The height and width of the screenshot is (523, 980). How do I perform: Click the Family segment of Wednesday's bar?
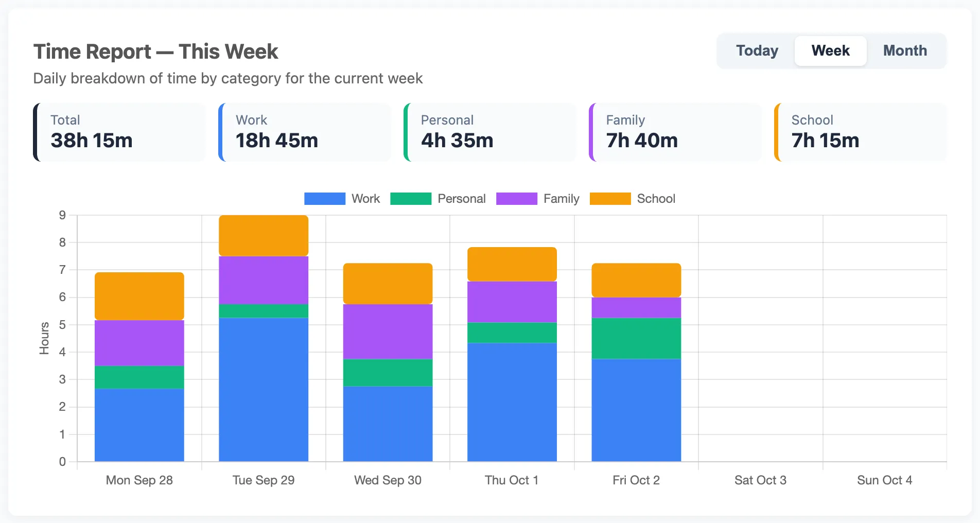click(388, 332)
